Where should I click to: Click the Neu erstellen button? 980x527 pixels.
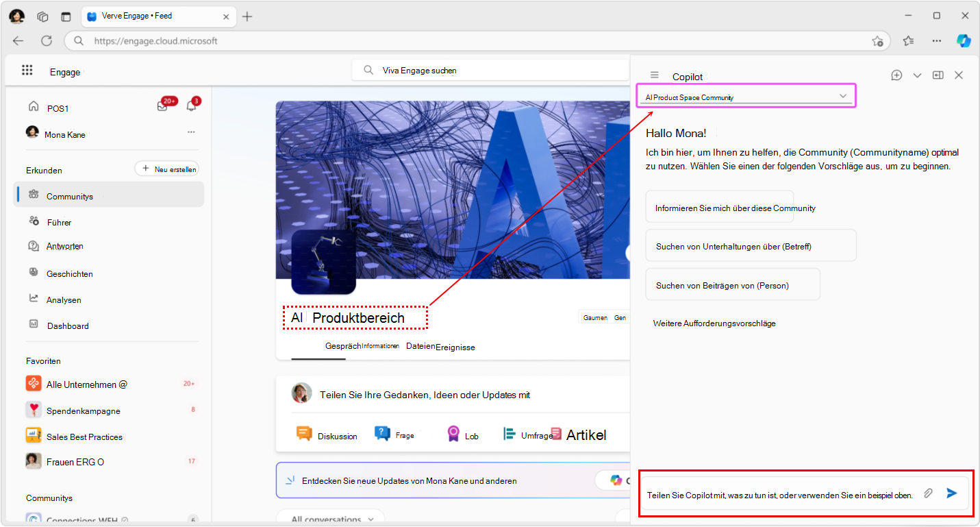point(167,169)
